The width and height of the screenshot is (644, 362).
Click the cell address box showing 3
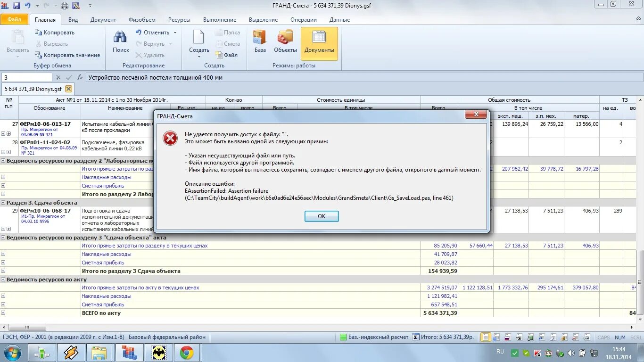tap(27, 77)
